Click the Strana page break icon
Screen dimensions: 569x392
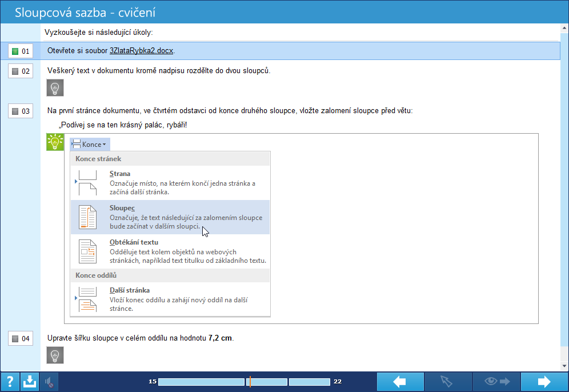[87, 183]
